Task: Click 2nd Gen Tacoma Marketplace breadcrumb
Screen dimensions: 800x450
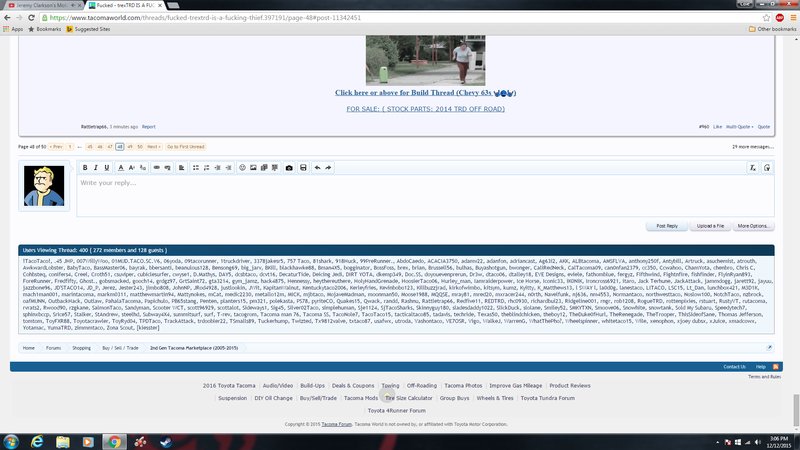Action: point(194,348)
